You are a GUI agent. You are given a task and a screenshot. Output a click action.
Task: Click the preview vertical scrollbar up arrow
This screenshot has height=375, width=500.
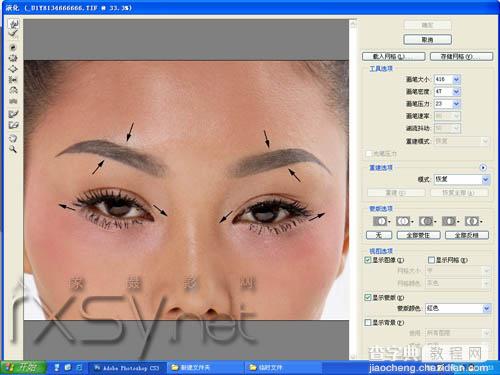[x=353, y=23]
